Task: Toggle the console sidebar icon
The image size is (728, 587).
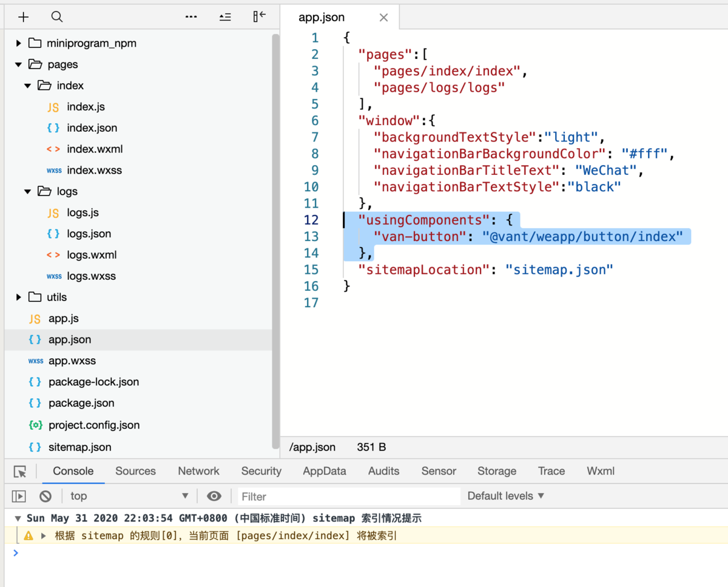Action: 19,497
